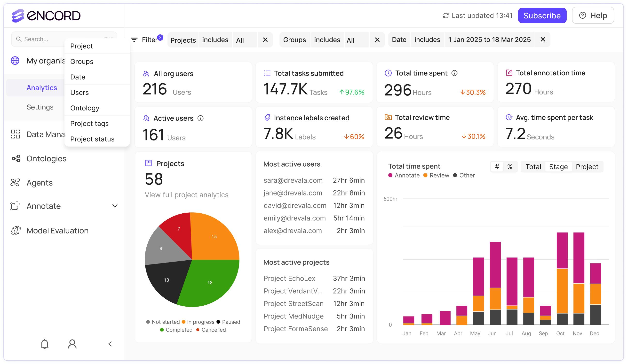
Task: Switch chart to # absolute values
Action: [497, 167]
